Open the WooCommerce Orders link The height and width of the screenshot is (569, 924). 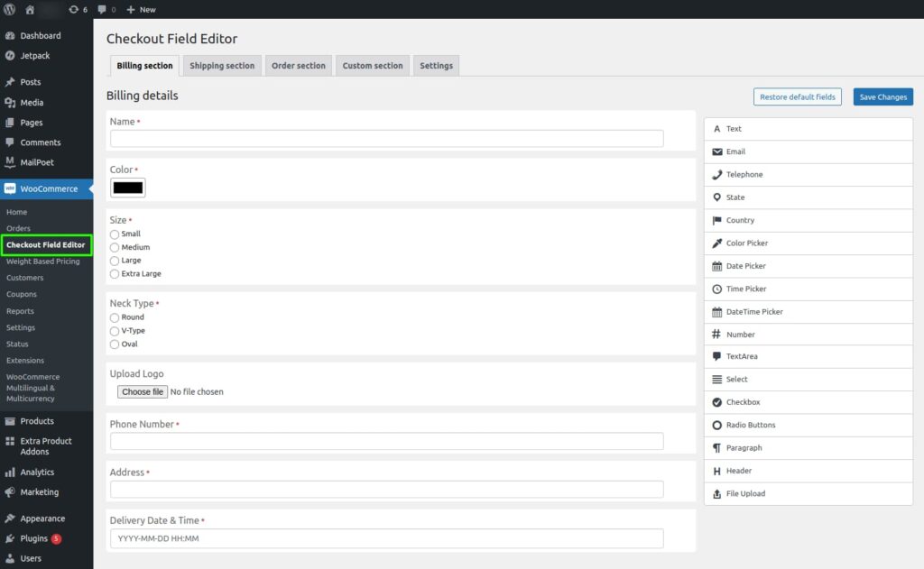pos(18,228)
